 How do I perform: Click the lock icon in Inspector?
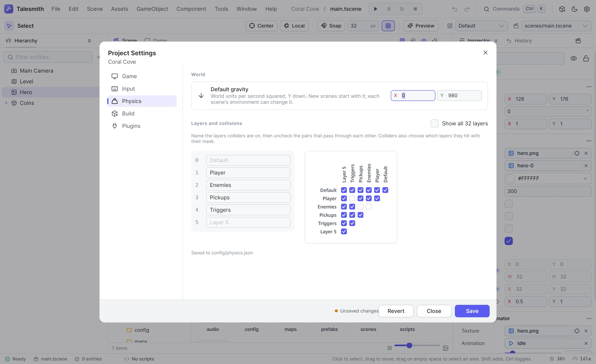[586, 58]
